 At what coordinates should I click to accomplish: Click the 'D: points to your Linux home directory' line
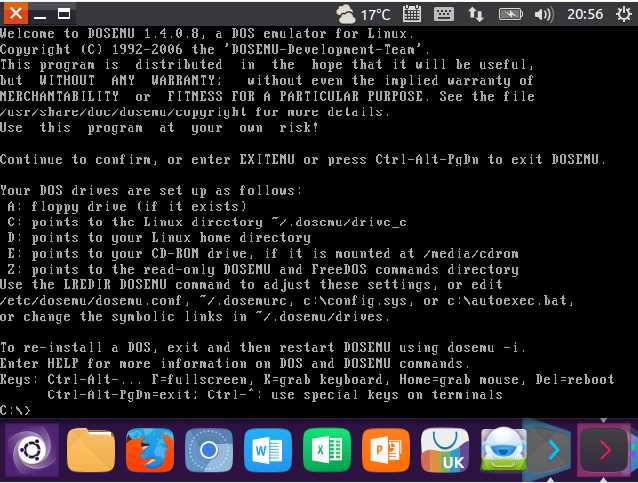[159, 238]
